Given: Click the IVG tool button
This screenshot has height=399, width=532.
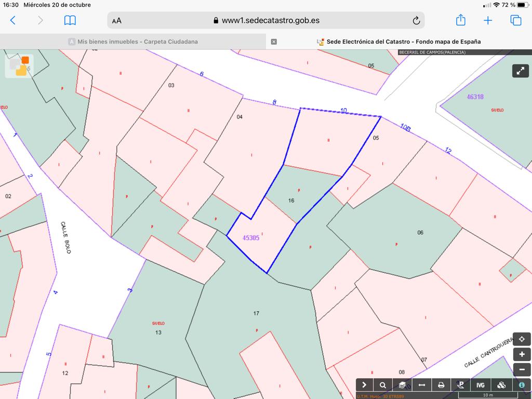Looking at the screenshot, I should 481,385.
